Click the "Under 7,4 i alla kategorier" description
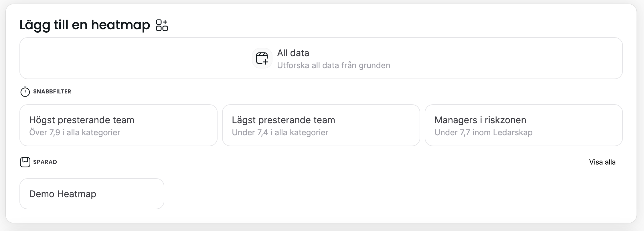The width and height of the screenshot is (644, 231). point(280,133)
